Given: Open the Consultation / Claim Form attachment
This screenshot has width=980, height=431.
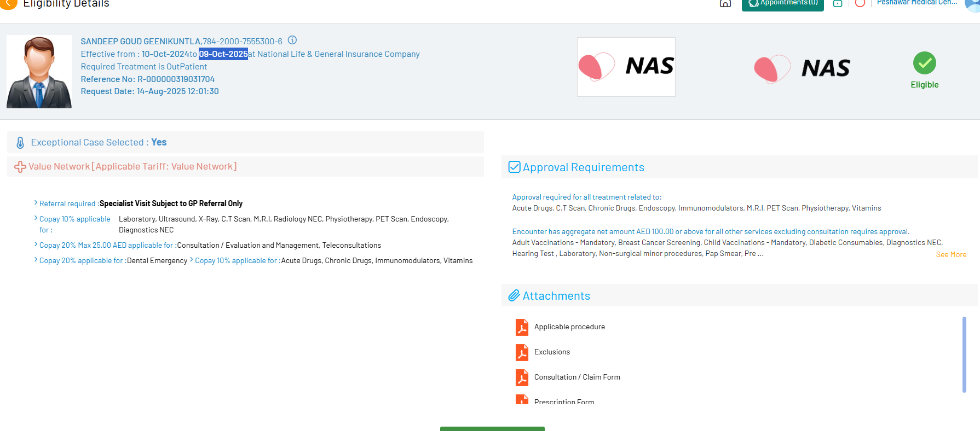Looking at the screenshot, I should coord(577,377).
